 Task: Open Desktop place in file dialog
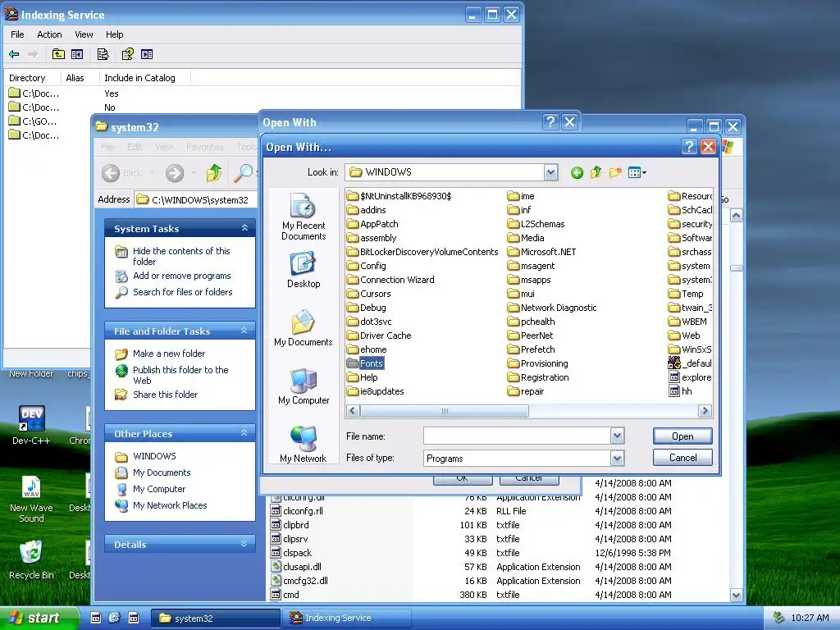pyautogui.click(x=304, y=271)
